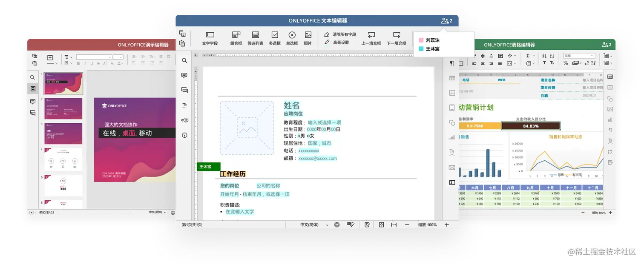Zoom out in document editor status bar
The height and width of the screenshot is (264, 644).
tap(407, 225)
